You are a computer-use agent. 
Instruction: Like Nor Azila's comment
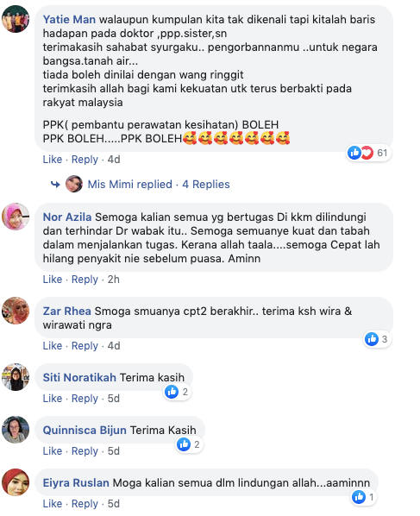coord(53,280)
